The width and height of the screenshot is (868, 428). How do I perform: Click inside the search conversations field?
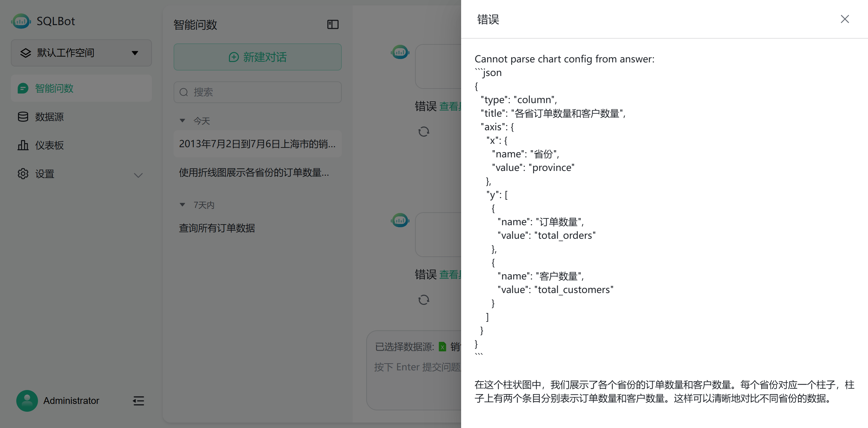[x=257, y=92]
